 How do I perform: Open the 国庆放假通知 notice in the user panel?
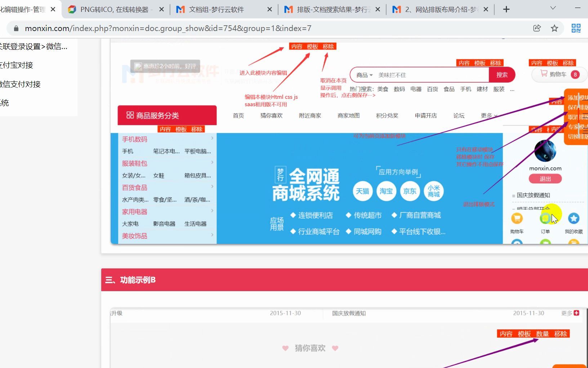533,195
